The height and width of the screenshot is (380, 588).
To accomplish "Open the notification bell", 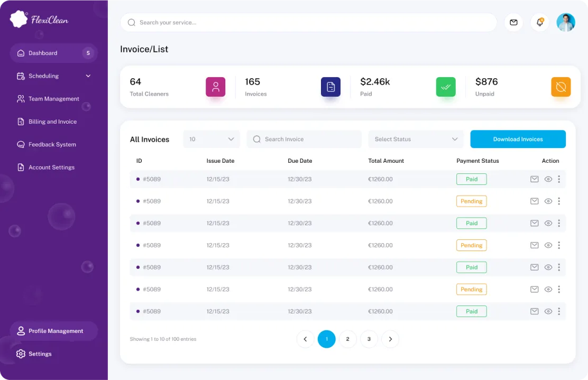I will tap(539, 22).
